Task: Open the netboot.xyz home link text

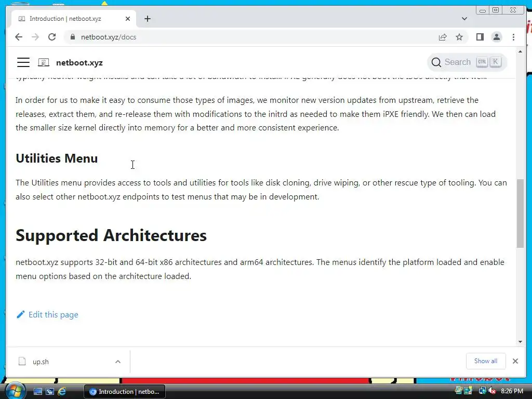Action: coord(79,63)
